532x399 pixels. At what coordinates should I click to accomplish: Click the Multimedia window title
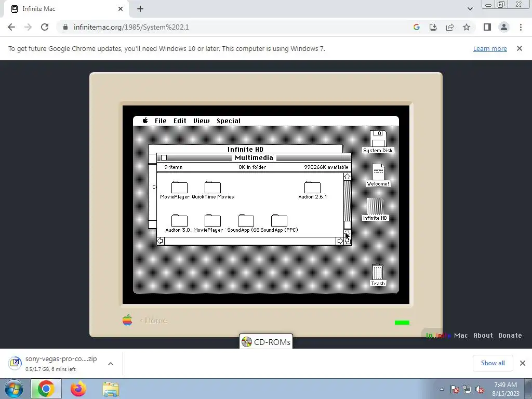(x=254, y=158)
